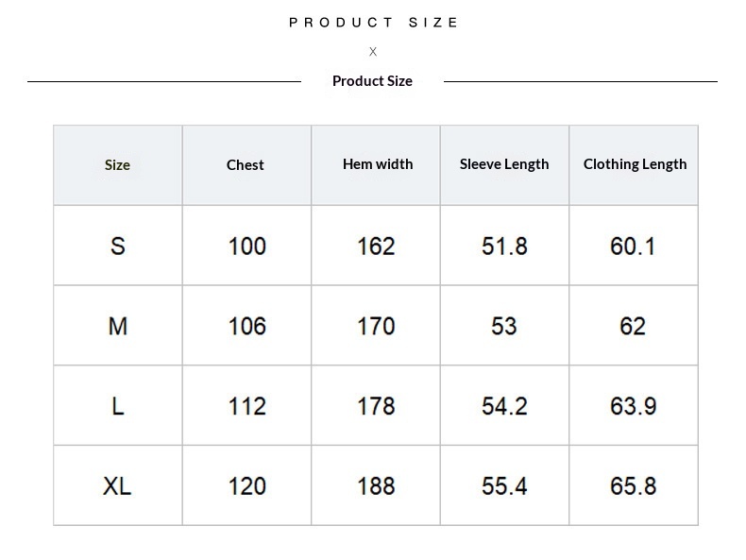Click the M size row label
The height and width of the screenshot is (560, 746).
coord(118,326)
